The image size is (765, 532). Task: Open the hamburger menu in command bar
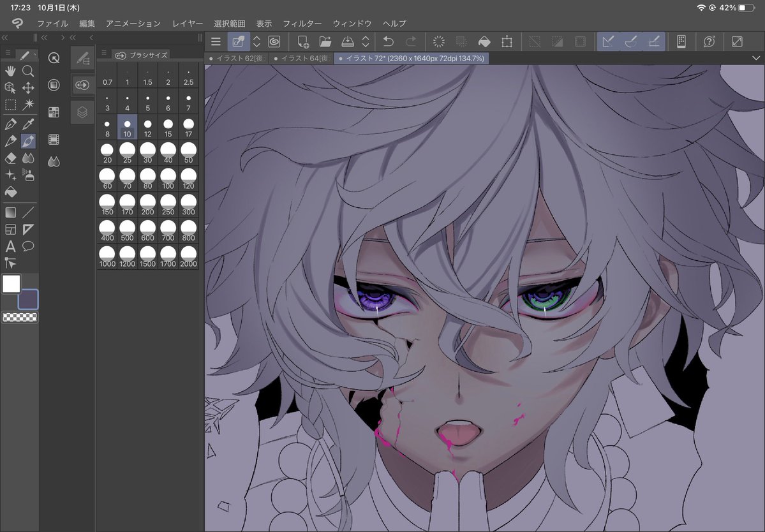(216, 42)
